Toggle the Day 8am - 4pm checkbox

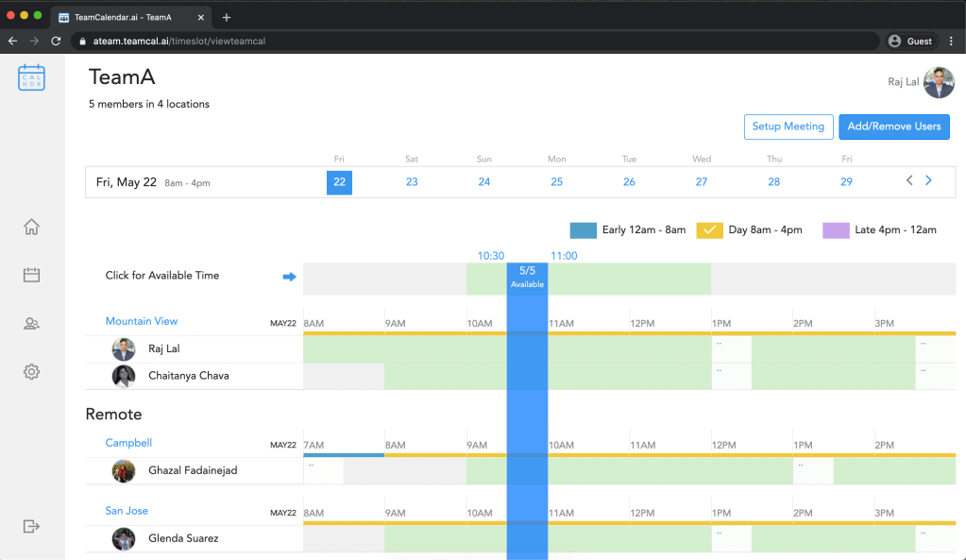click(709, 229)
